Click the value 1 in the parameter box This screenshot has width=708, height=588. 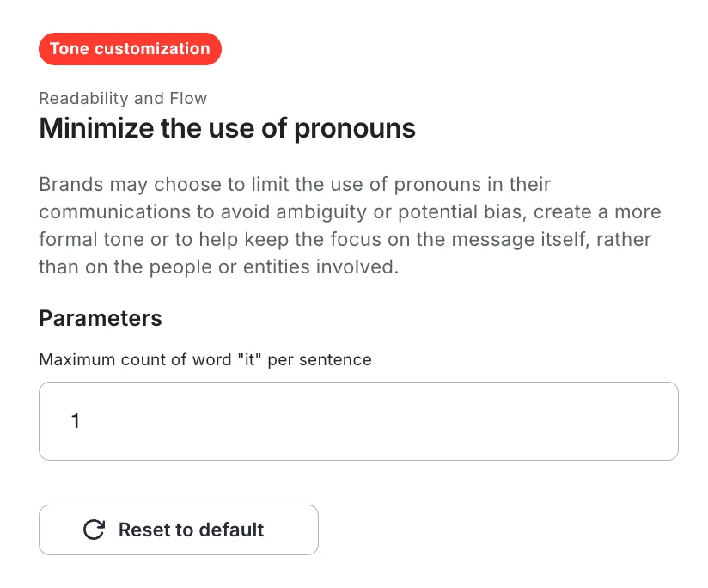pos(76,421)
